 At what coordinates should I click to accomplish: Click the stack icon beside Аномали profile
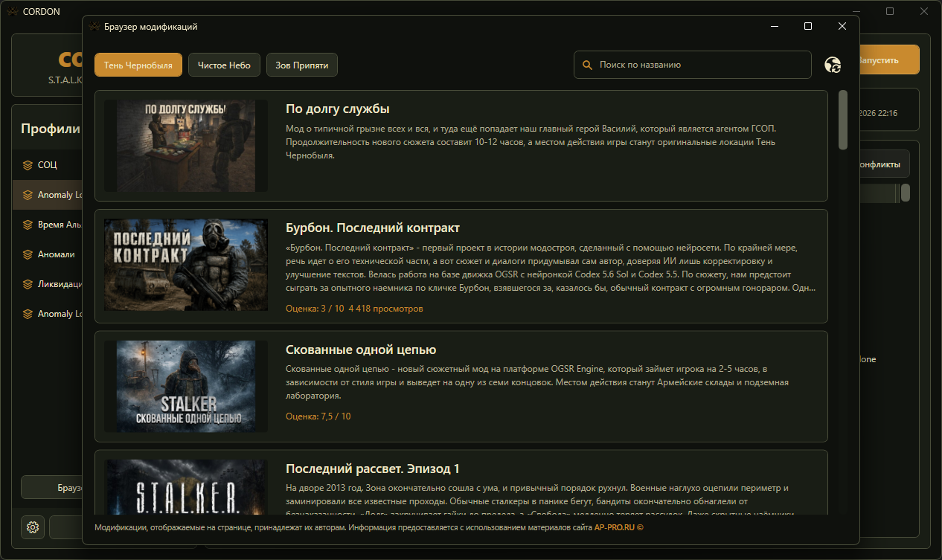click(x=28, y=254)
